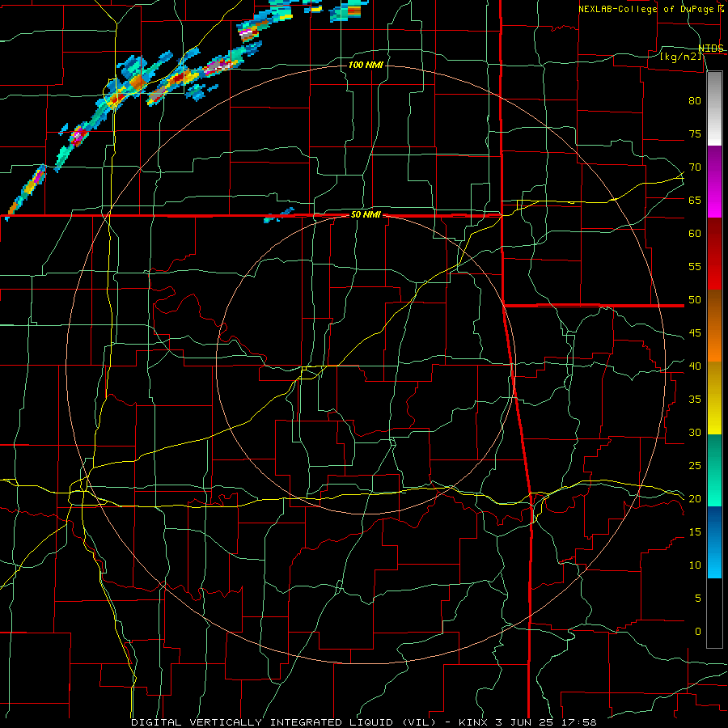This screenshot has width=728, height=728.
Task: Click the 50 NMI range ring label
Action: tap(366, 214)
